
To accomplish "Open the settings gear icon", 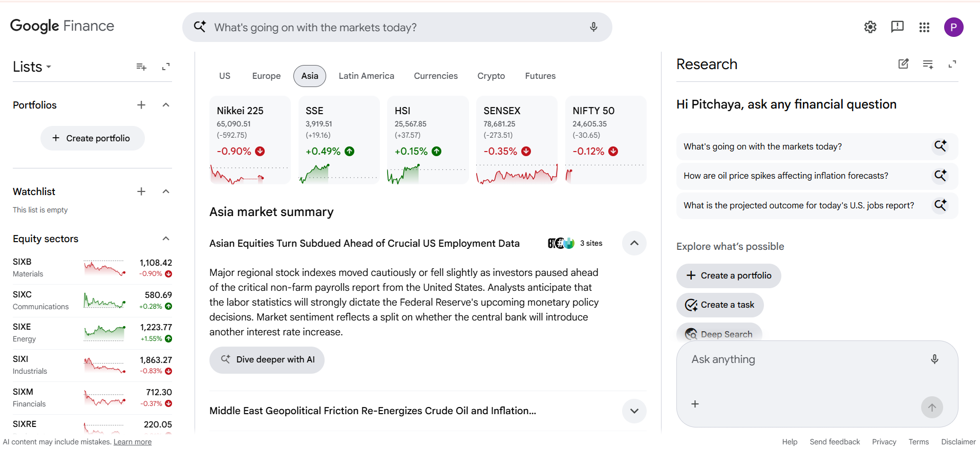I will (x=870, y=27).
